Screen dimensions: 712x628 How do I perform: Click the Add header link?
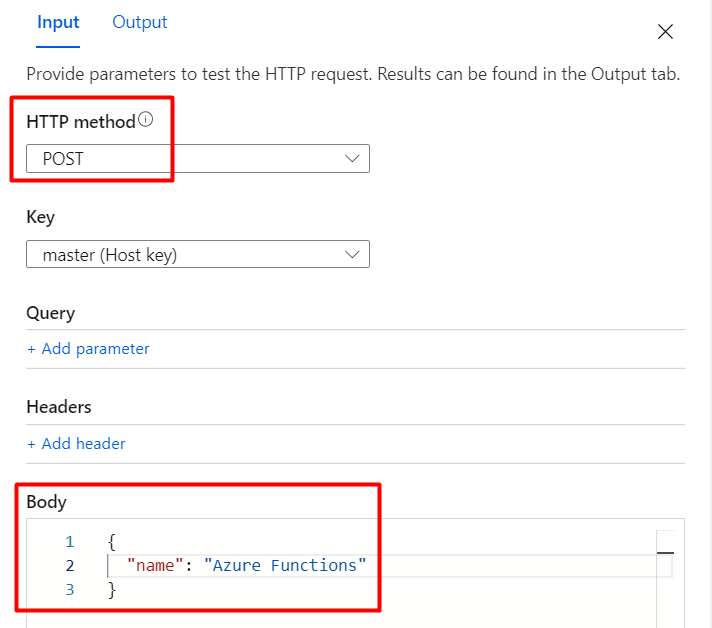pyautogui.click(x=83, y=443)
